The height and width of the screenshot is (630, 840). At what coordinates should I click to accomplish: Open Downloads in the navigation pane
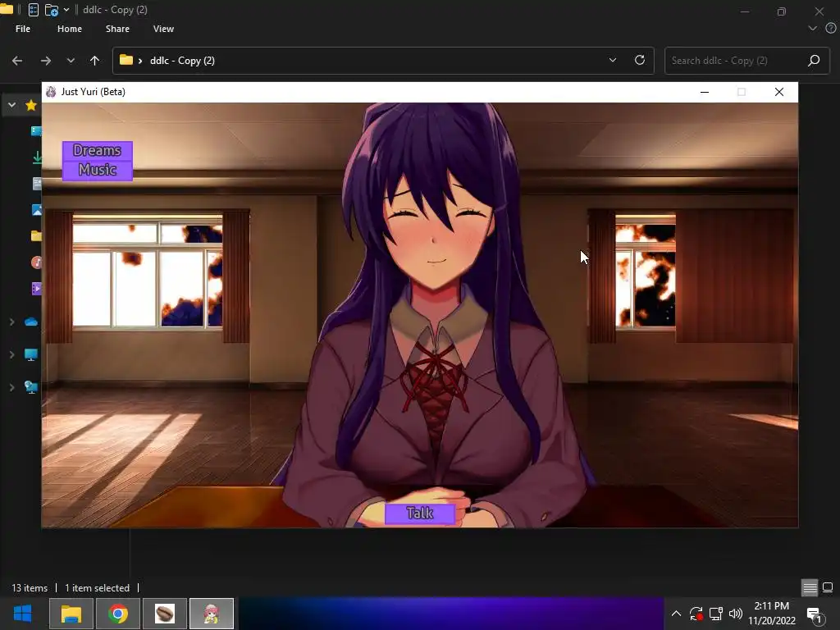[37, 157]
